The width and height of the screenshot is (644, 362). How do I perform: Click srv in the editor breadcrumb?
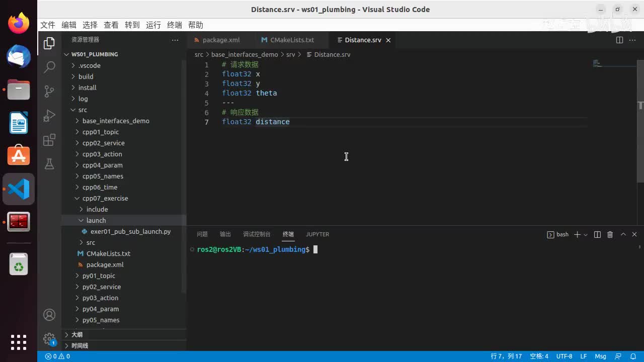[x=290, y=54]
